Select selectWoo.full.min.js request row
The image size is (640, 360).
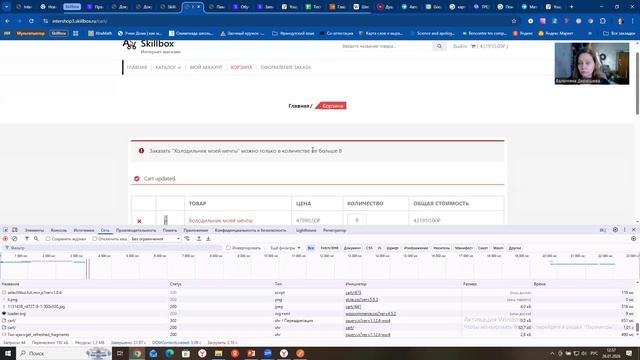point(318,293)
